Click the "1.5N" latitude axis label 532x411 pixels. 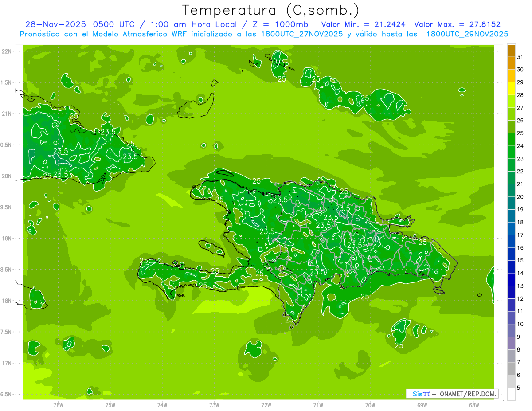[6, 82]
